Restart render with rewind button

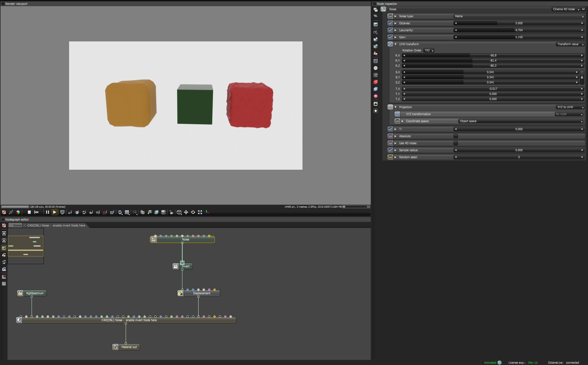point(37,212)
